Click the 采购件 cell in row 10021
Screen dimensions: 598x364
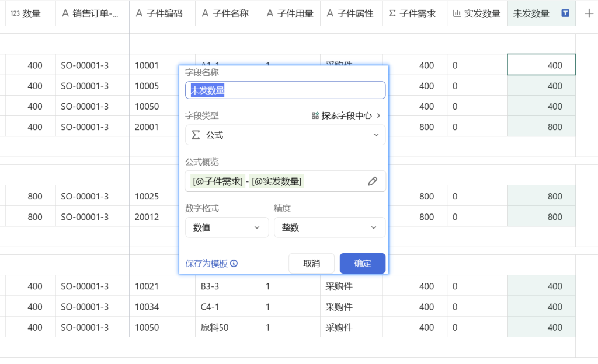click(x=351, y=286)
